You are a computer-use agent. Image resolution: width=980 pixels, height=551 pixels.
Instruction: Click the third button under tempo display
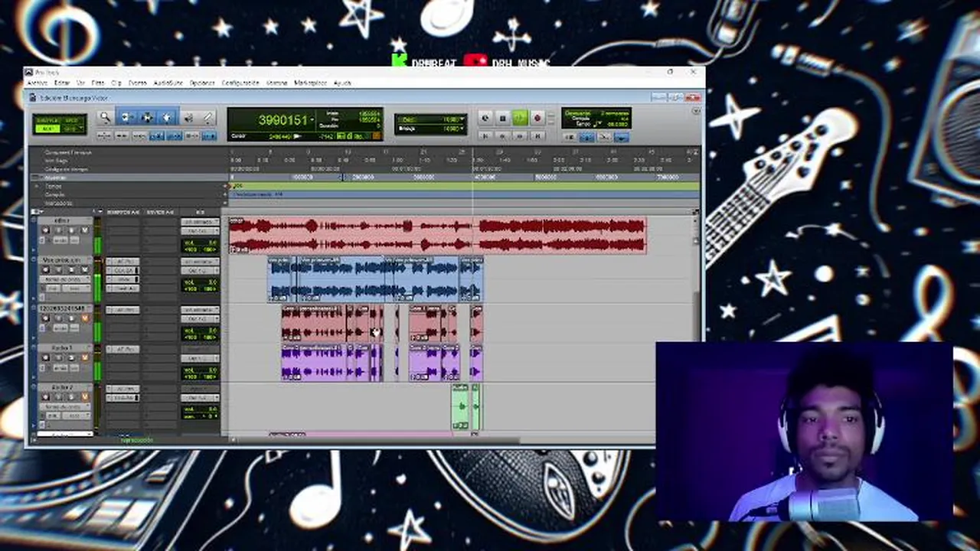tap(604, 137)
